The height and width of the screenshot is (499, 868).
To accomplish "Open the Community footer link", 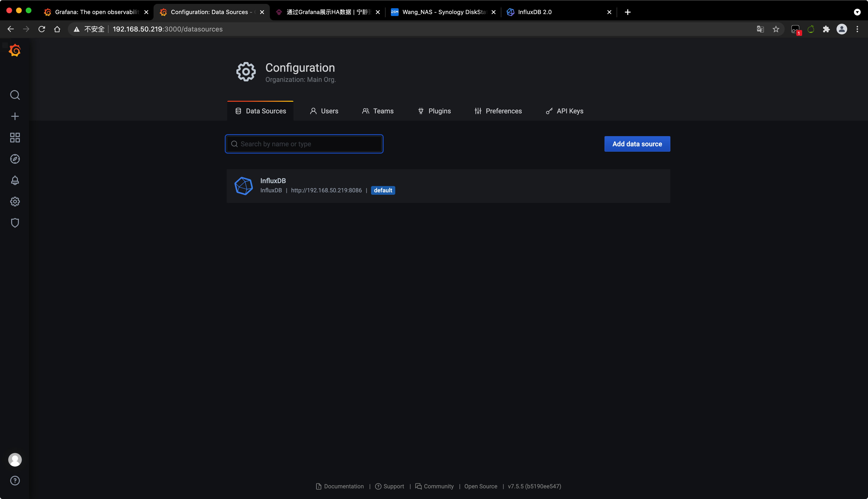I will (x=434, y=486).
